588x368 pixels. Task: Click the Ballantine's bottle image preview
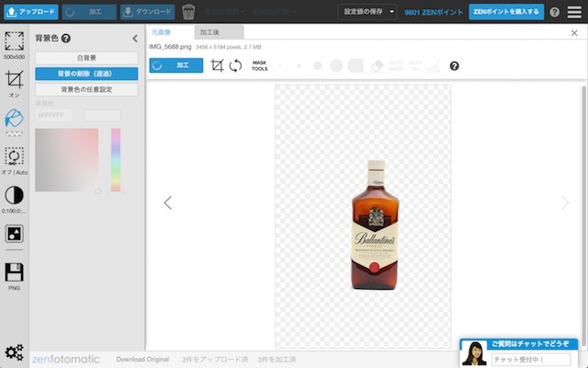pos(375,224)
